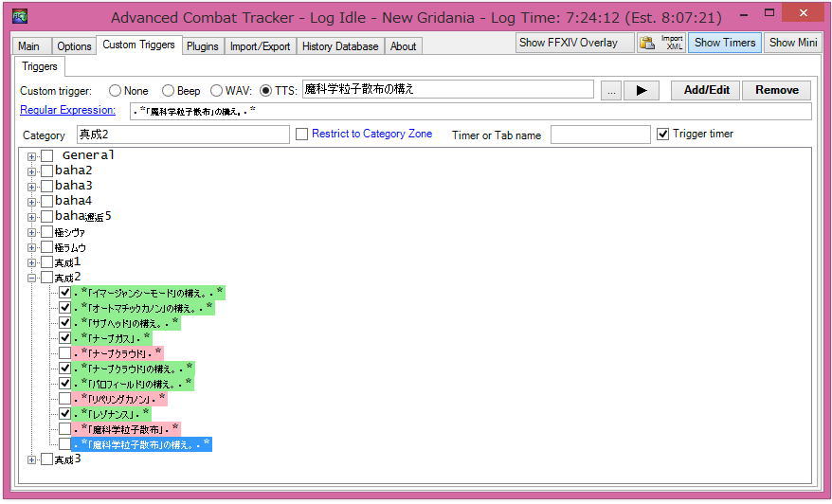832x504 pixels.
Task: Click the ACT application icon in title bar
Action: pos(20,16)
